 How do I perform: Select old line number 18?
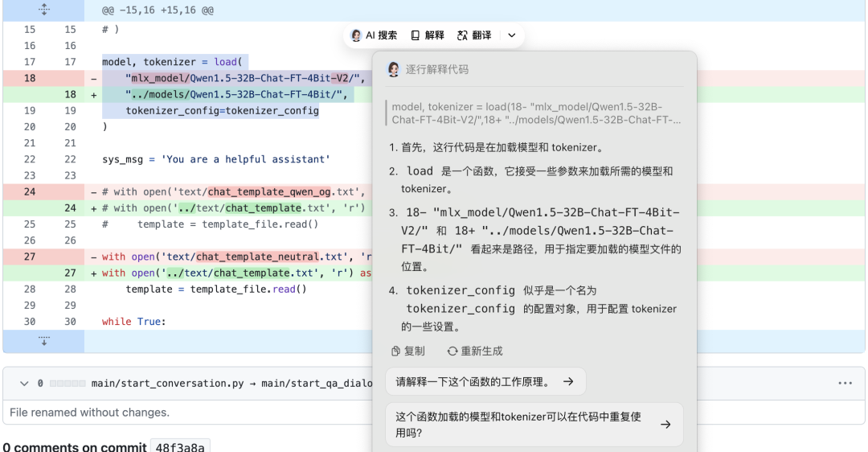[x=30, y=78]
